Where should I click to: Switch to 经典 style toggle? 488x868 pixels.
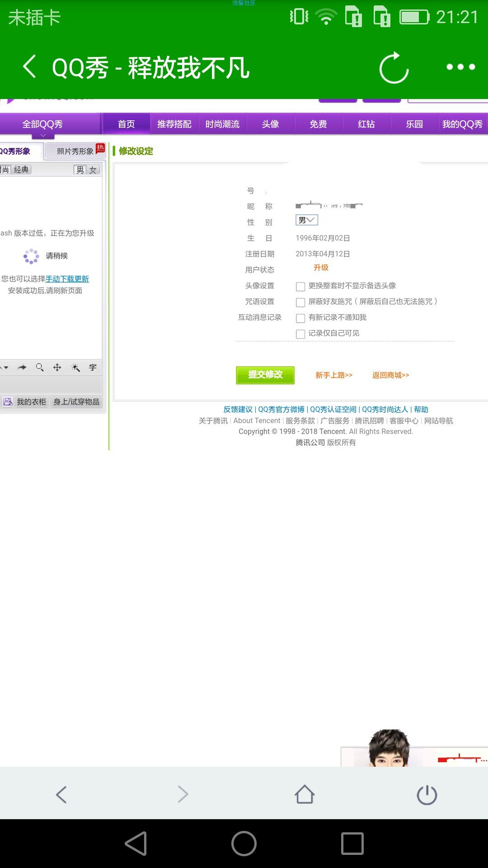(x=21, y=170)
